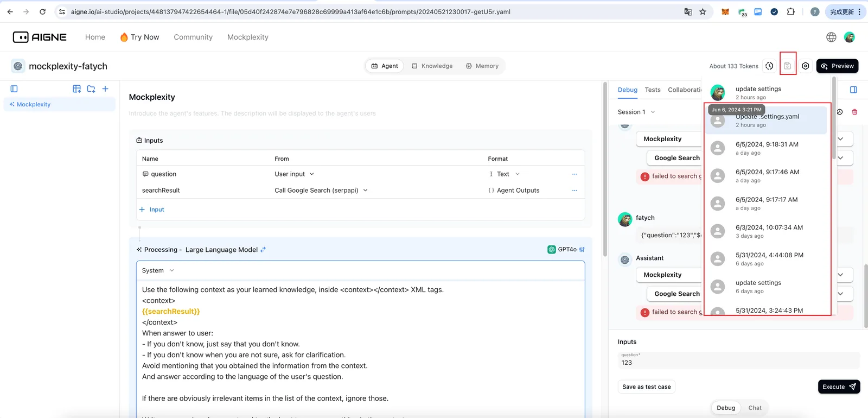Delete the session with the red trash icon

(x=854, y=112)
